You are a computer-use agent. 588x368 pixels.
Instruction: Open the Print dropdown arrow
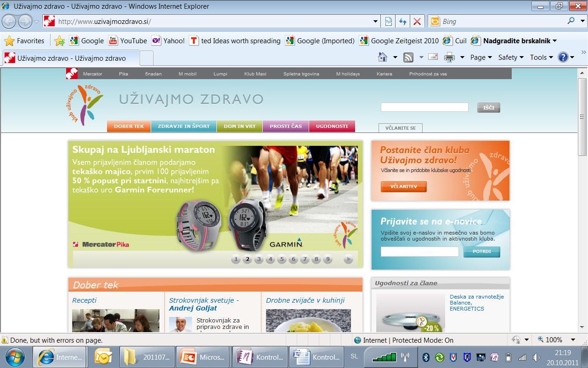click(462, 57)
